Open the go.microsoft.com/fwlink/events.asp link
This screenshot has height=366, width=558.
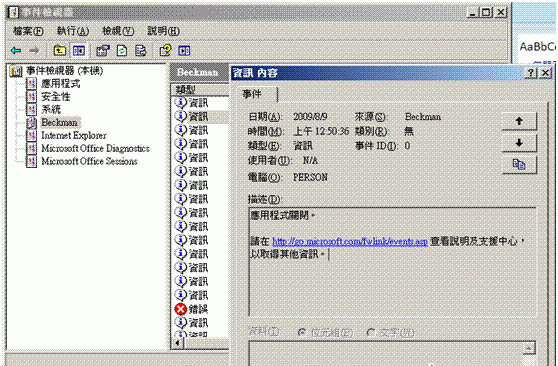click(x=350, y=241)
